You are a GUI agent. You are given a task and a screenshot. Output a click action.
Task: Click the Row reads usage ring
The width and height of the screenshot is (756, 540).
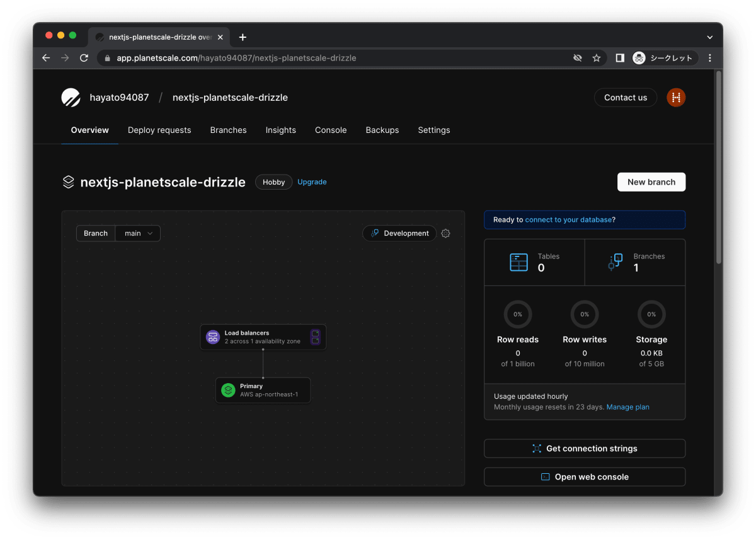pos(518,314)
